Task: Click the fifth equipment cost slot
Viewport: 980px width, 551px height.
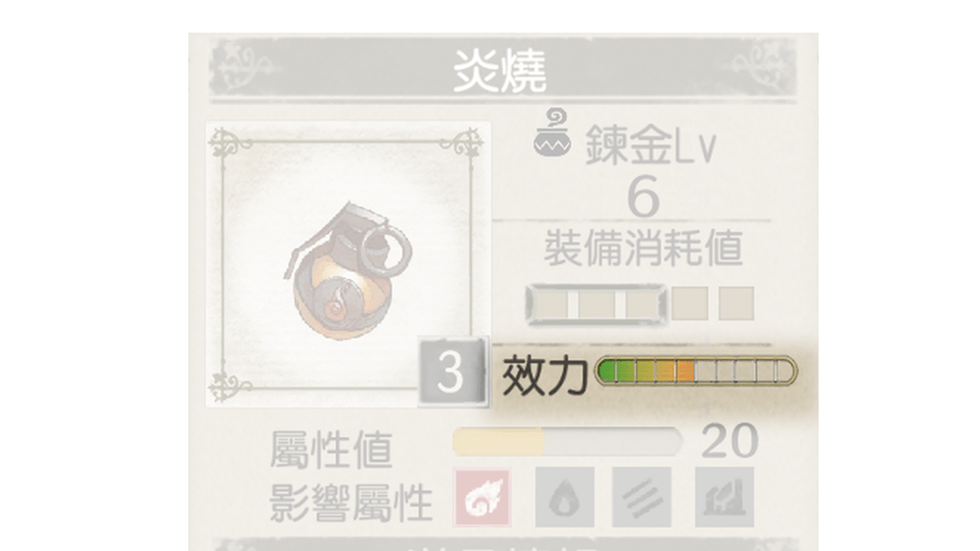Action: 736,303
